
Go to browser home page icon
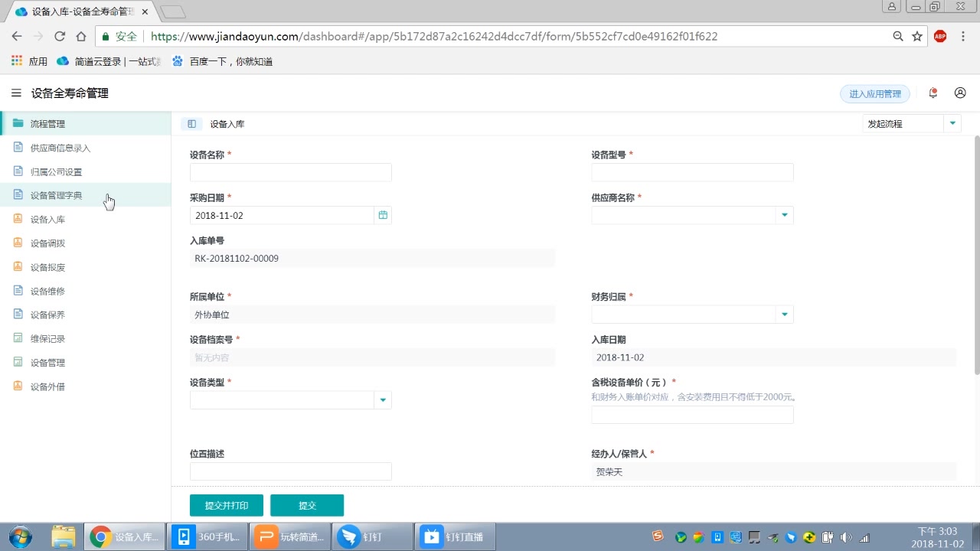[81, 36]
